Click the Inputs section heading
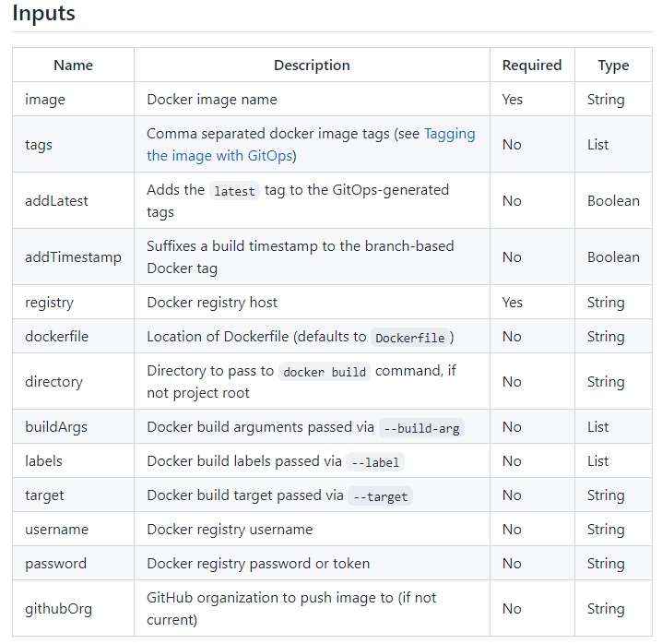 (x=43, y=13)
